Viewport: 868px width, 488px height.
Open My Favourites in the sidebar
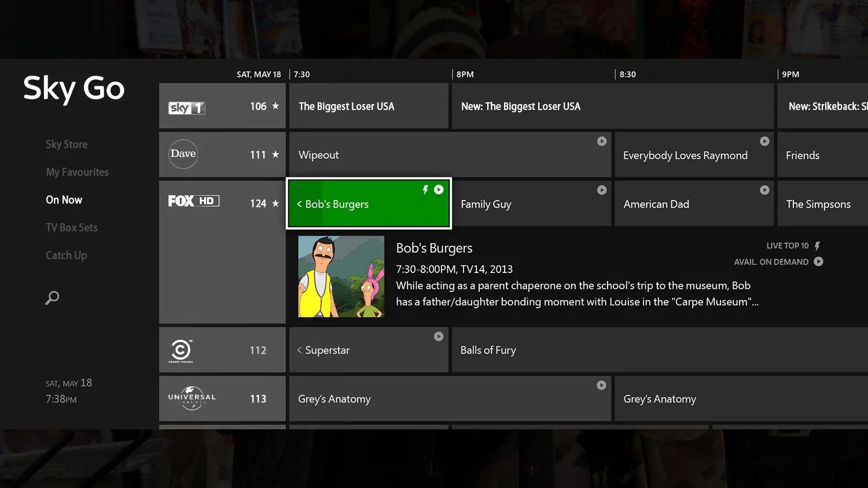tap(77, 172)
